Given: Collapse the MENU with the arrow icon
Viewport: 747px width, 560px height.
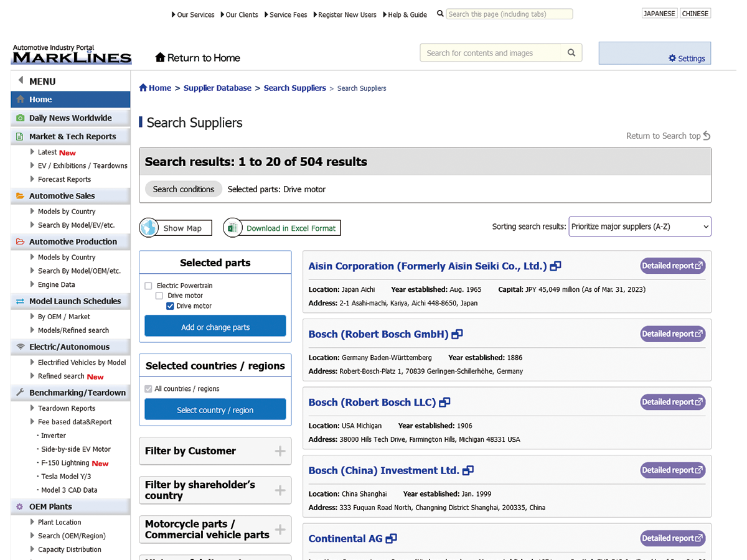Looking at the screenshot, I should pos(21,81).
